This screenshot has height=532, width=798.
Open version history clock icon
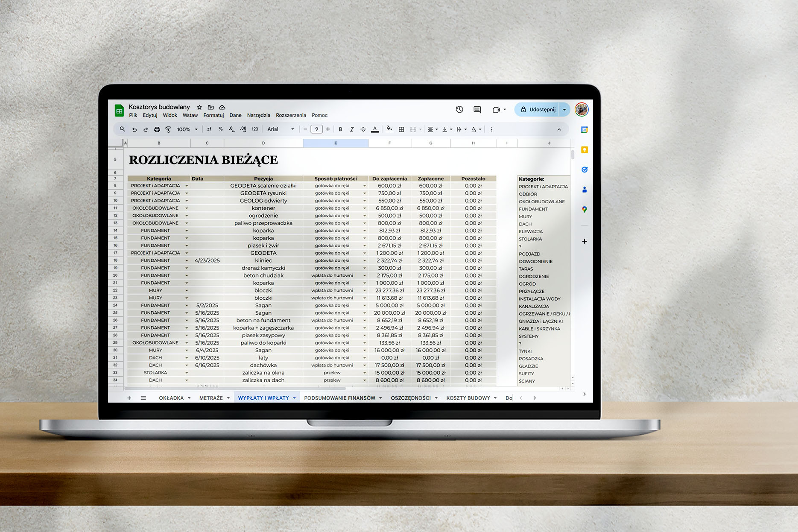click(x=459, y=110)
